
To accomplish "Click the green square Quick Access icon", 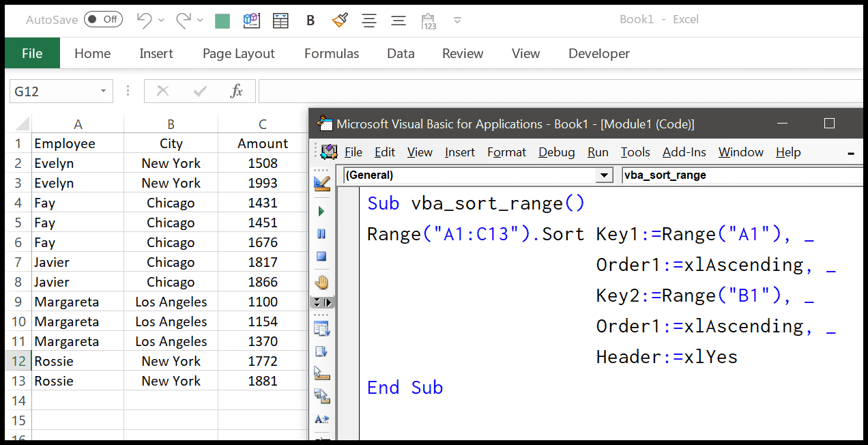I will pos(222,21).
